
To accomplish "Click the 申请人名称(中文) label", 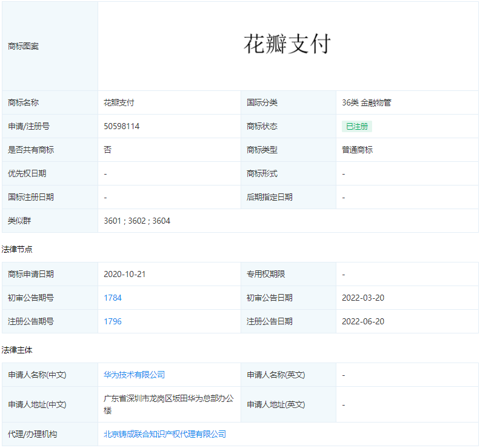I will tap(37, 375).
